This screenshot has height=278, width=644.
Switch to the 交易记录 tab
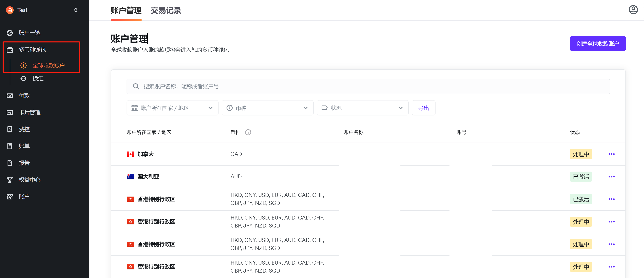click(166, 11)
